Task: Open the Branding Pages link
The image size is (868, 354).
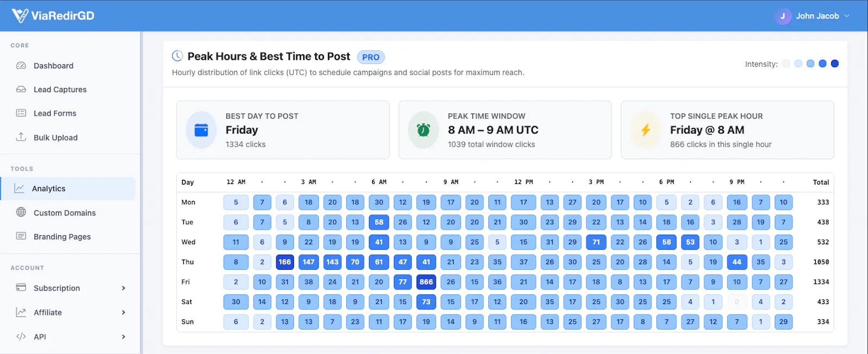Action: coord(62,237)
